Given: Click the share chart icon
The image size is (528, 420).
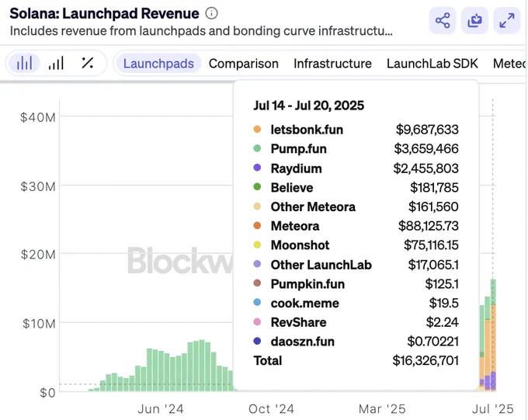Looking at the screenshot, I should coord(443,20).
